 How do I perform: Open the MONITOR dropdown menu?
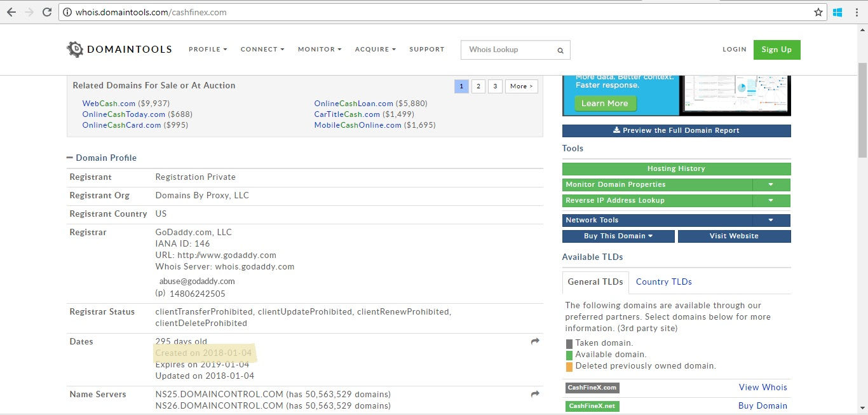[320, 49]
